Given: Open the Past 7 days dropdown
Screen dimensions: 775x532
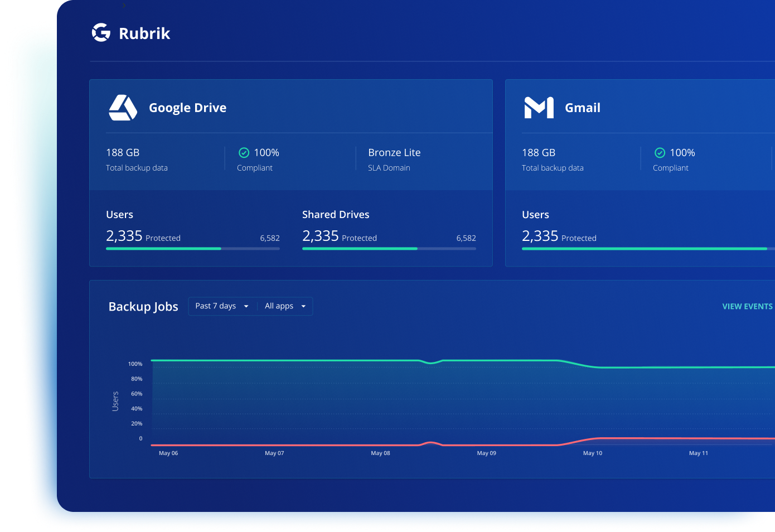Looking at the screenshot, I should click(x=222, y=306).
